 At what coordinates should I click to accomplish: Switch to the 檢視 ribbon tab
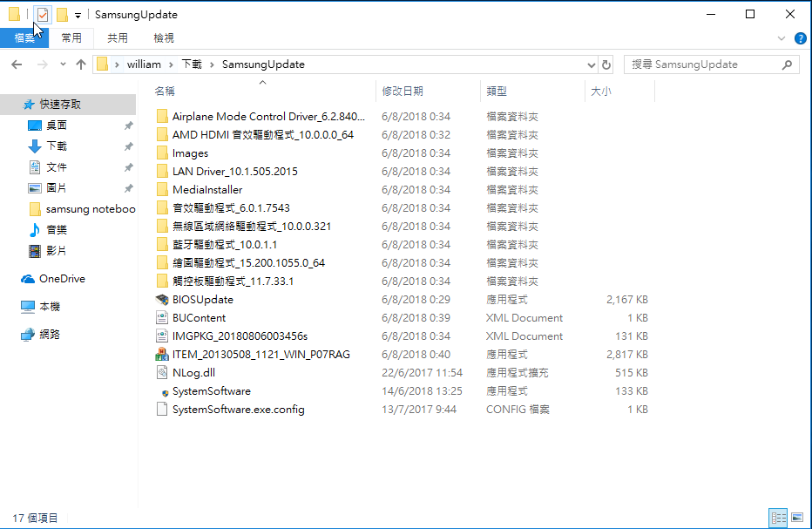pos(163,38)
